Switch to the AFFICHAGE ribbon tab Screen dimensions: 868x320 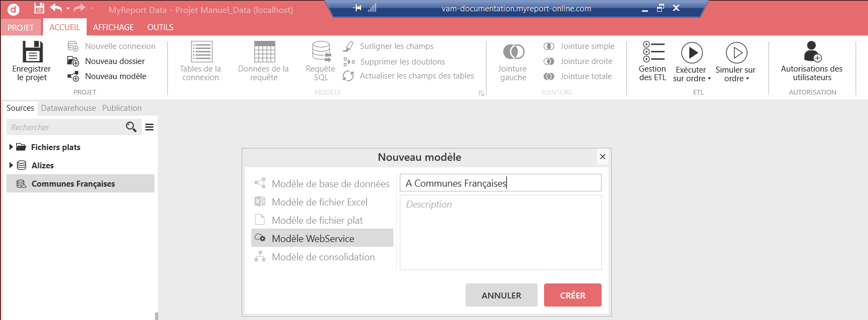coord(113,27)
